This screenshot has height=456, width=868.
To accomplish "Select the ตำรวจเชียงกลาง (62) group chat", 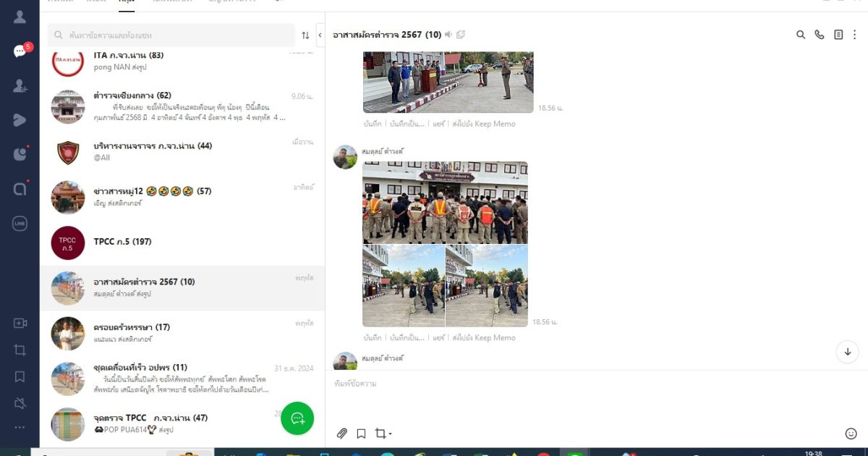I will pyautogui.click(x=181, y=106).
